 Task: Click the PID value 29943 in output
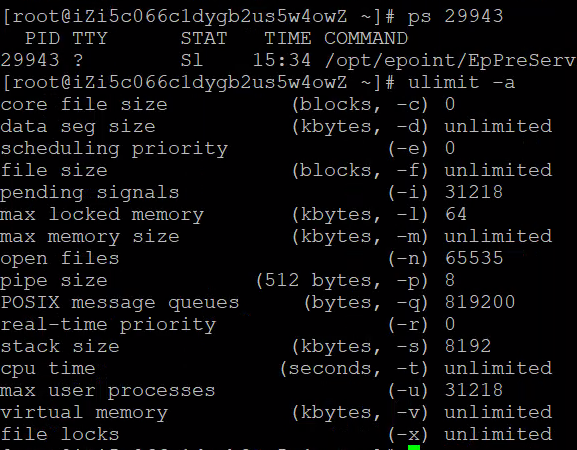click(30, 60)
